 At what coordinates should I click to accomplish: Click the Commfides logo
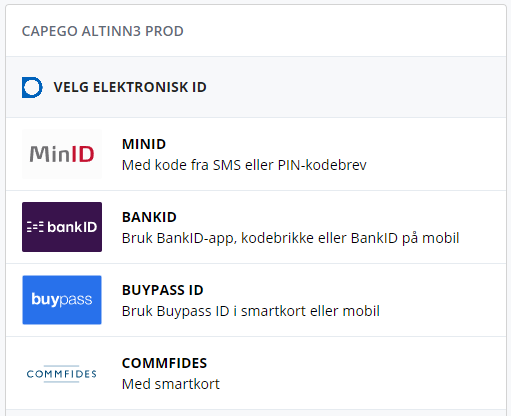pyautogui.click(x=62, y=374)
